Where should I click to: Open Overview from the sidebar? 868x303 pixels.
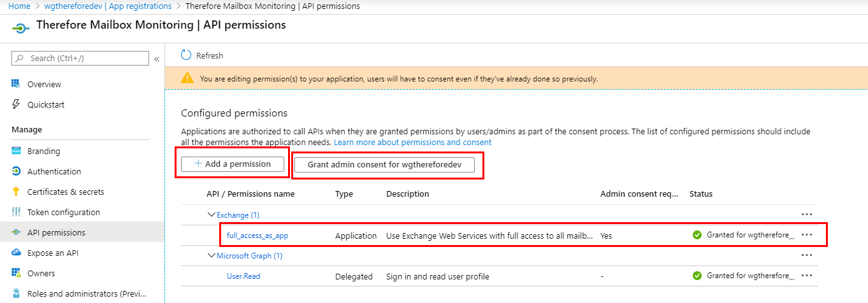(x=44, y=85)
